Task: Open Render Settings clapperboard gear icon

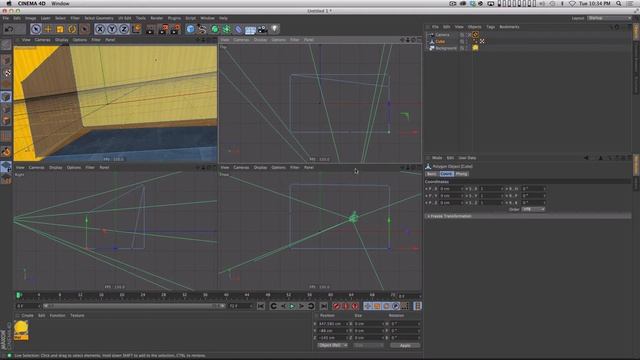Action: click(x=176, y=29)
